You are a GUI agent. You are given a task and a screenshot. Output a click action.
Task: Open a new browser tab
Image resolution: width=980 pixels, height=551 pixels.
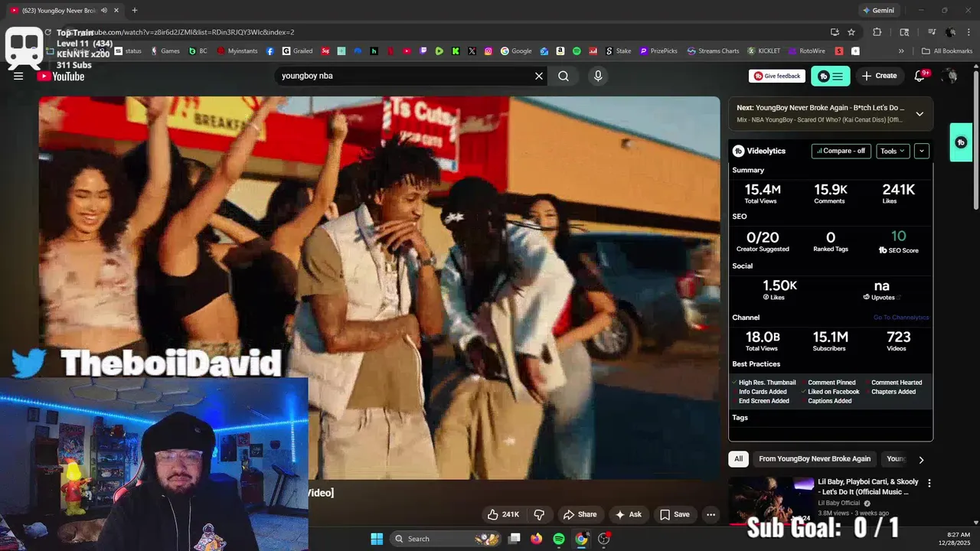135,11
